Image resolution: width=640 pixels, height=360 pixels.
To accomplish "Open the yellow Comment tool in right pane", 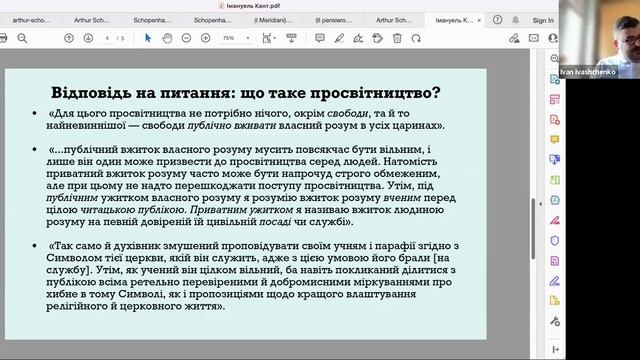I will (x=554, y=140).
